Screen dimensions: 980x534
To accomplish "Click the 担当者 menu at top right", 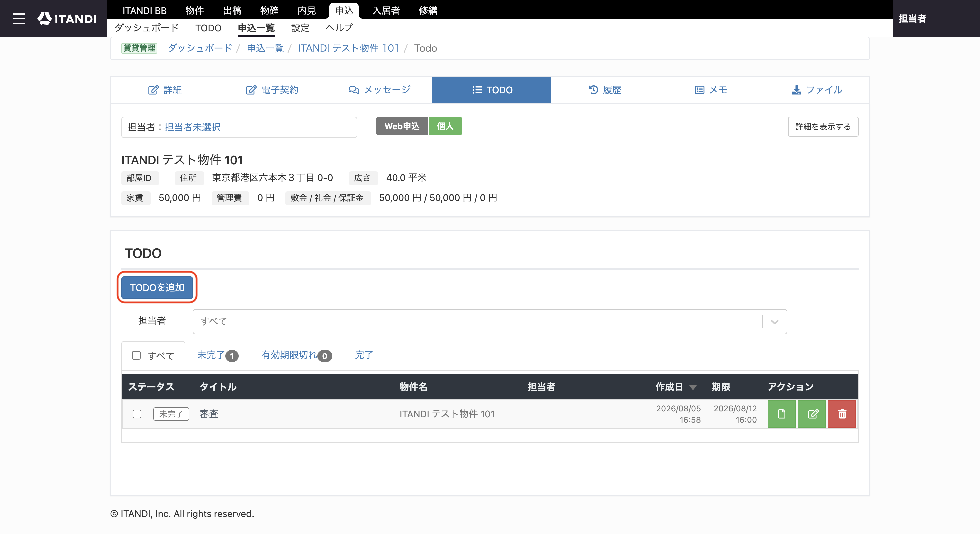I will click(x=912, y=19).
